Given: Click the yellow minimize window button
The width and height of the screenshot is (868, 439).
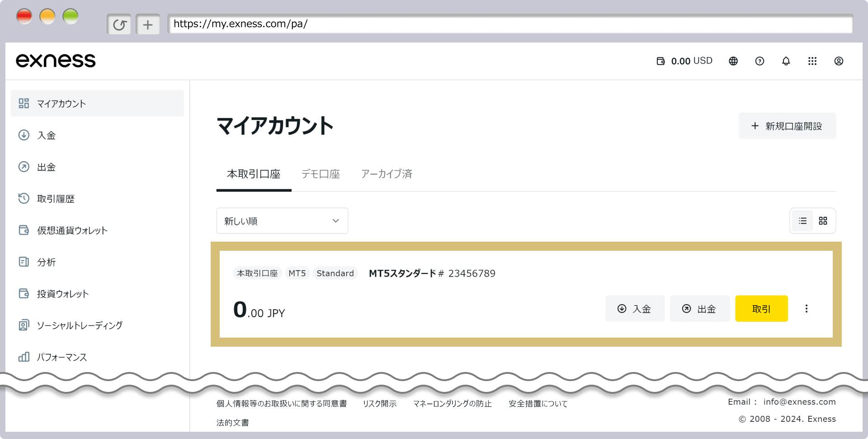Looking at the screenshot, I should (47, 17).
